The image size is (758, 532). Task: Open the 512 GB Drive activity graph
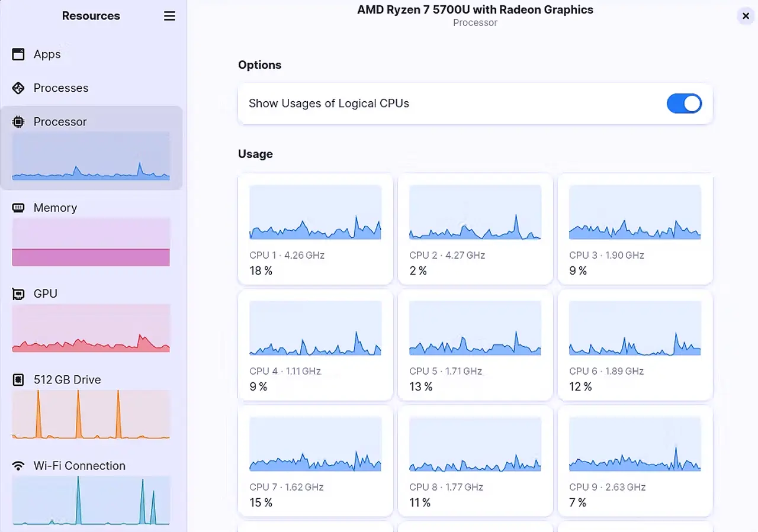pos(91,414)
